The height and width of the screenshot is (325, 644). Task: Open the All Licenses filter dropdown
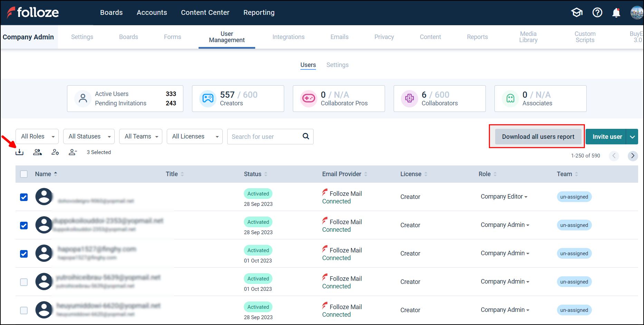click(194, 136)
